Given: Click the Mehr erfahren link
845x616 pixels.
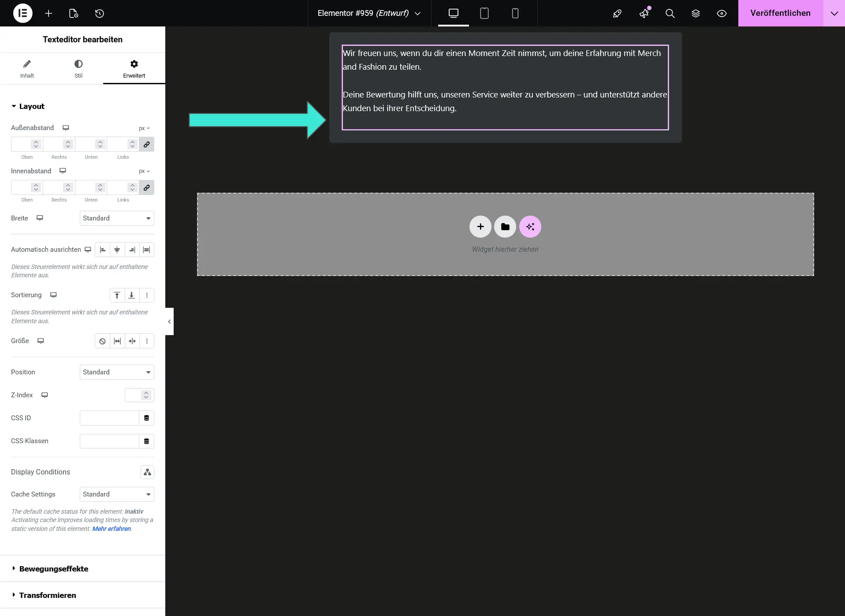Looking at the screenshot, I should pos(112,529).
